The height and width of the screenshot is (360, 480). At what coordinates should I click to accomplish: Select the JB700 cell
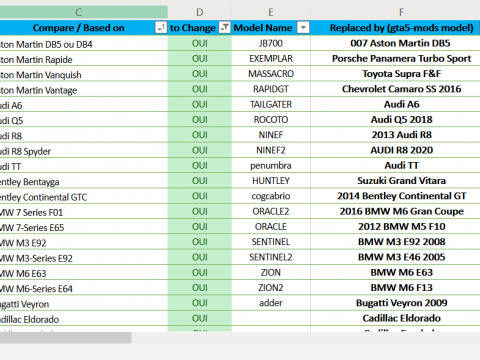[x=271, y=43]
